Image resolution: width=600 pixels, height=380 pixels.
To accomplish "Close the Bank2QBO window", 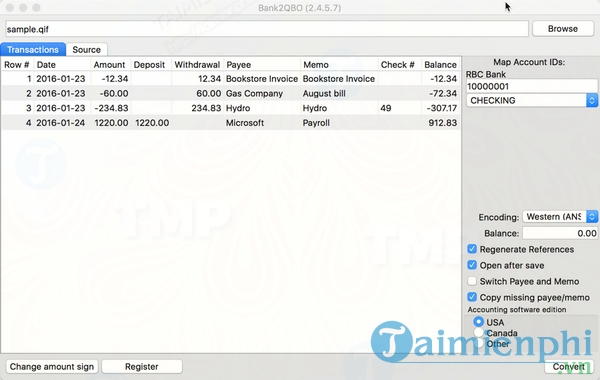I will [10, 8].
